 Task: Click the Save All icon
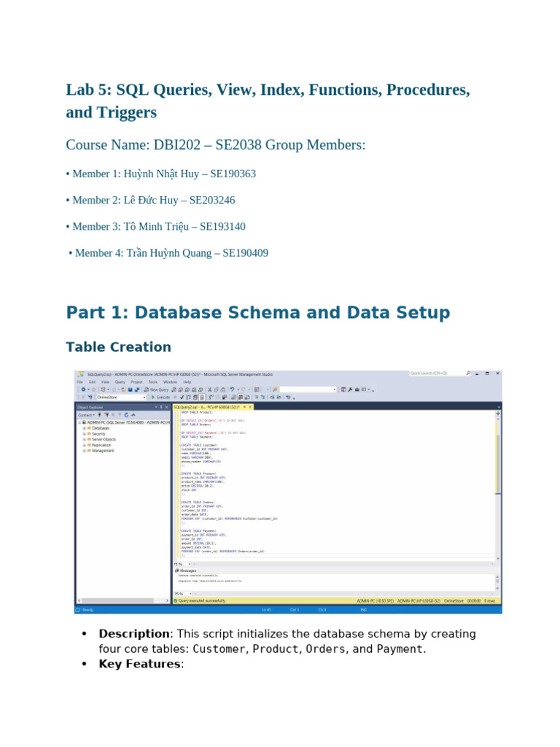coord(137,390)
